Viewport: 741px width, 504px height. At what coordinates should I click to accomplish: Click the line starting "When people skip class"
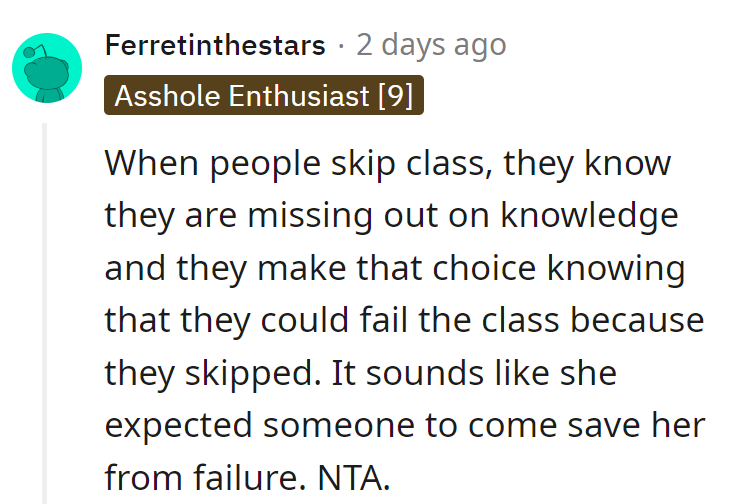[387, 163]
